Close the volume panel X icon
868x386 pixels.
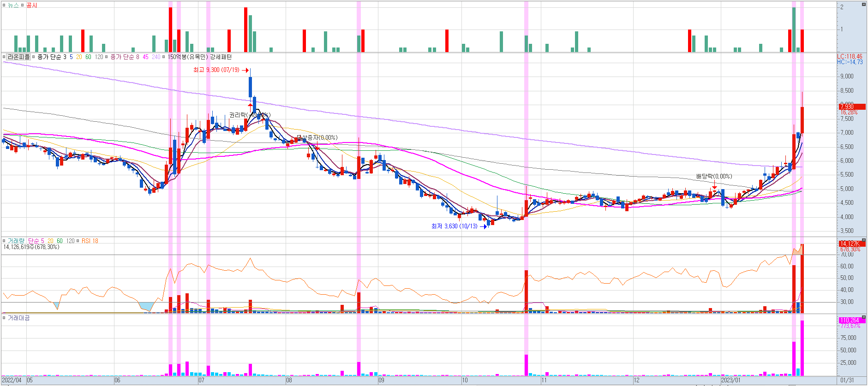point(864,240)
